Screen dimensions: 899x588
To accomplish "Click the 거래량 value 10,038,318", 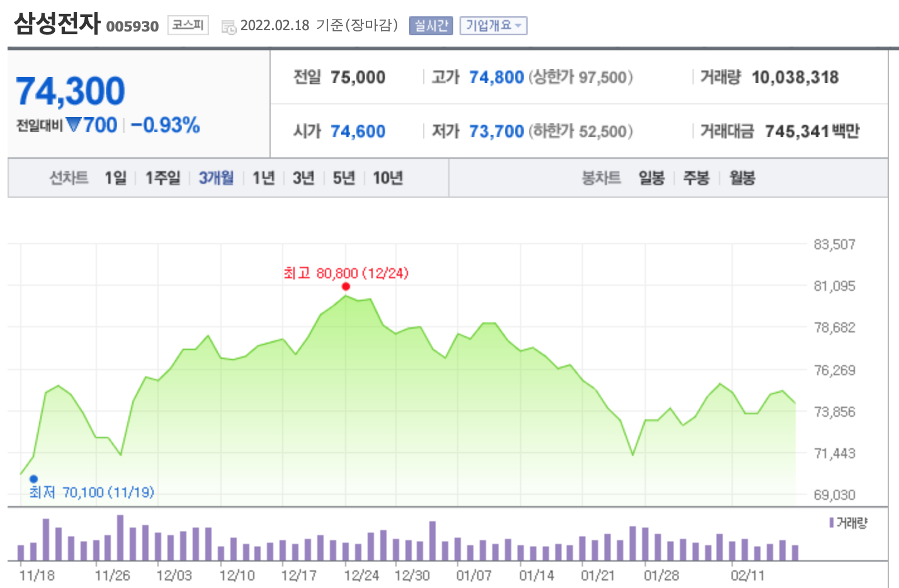I will 795,77.
